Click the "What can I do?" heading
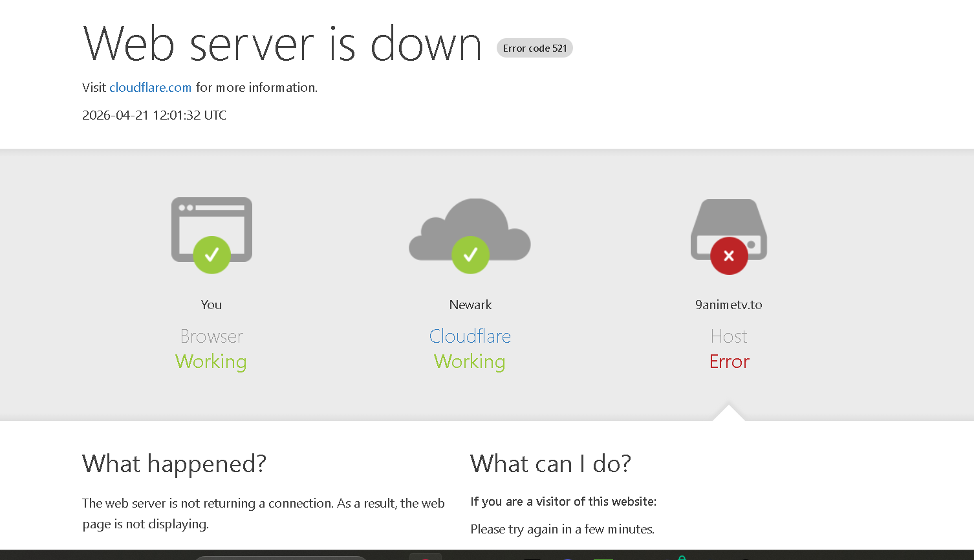This screenshot has width=974, height=560. (551, 464)
